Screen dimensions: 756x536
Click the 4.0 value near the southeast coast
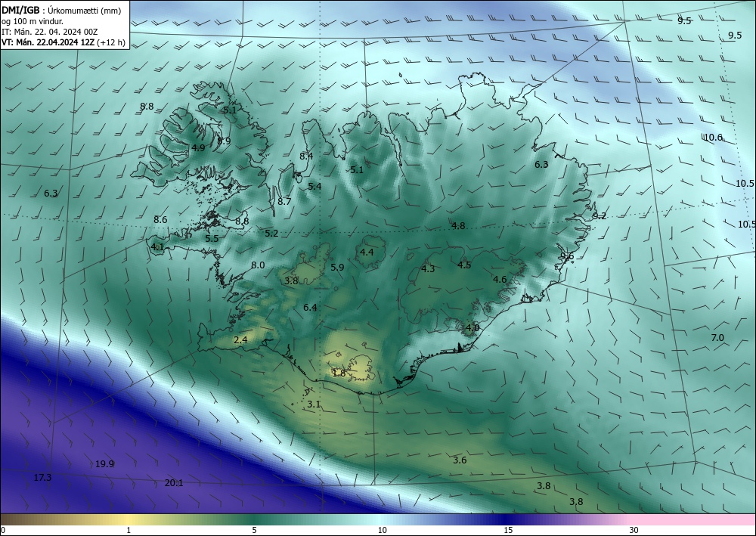pyautogui.click(x=473, y=328)
